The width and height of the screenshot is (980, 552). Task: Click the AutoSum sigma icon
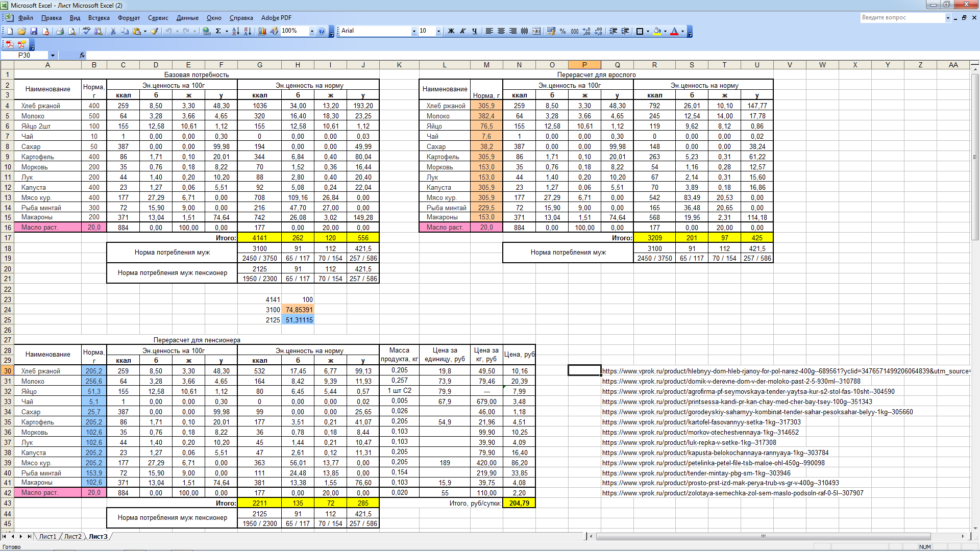click(218, 31)
